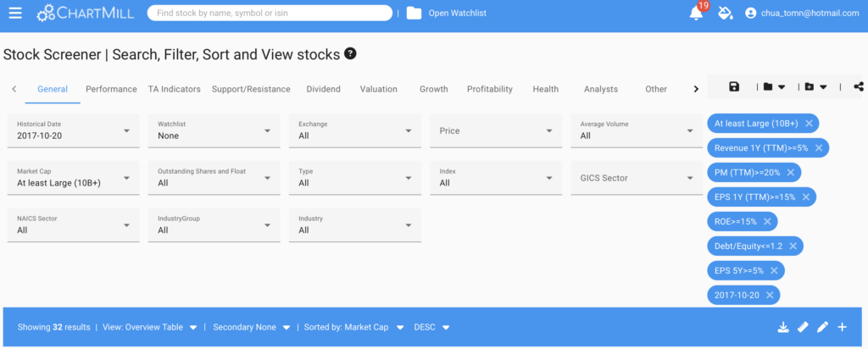Remove the Debt/Equity<=1.2 filter chip
The width and height of the screenshot is (868, 349).
(x=793, y=246)
